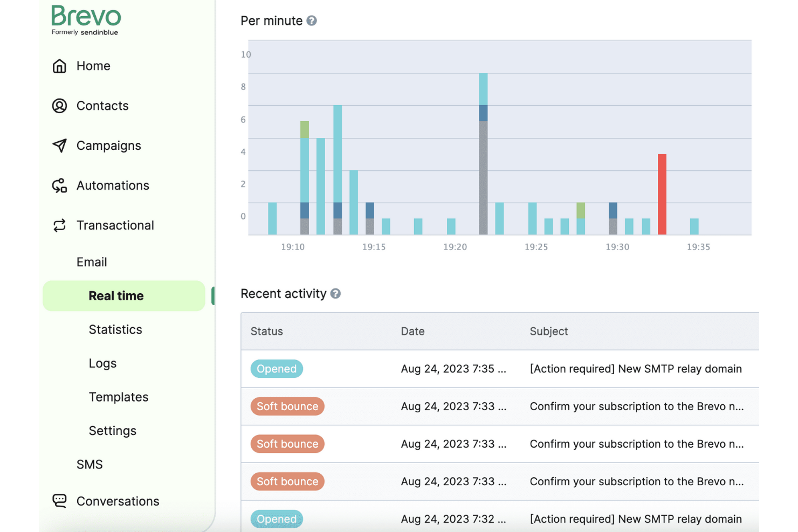This screenshot has height=532, width=798.
Task: Open transactional Settings
Action: [x=112, y=431]
